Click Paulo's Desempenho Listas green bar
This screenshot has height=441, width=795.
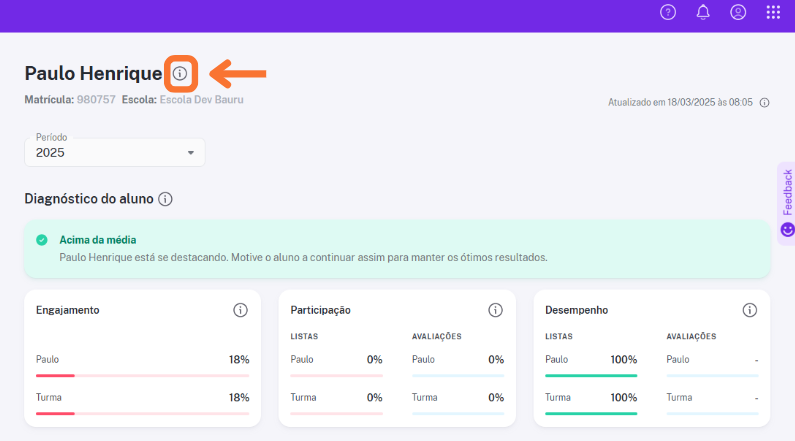click(591, 375)
